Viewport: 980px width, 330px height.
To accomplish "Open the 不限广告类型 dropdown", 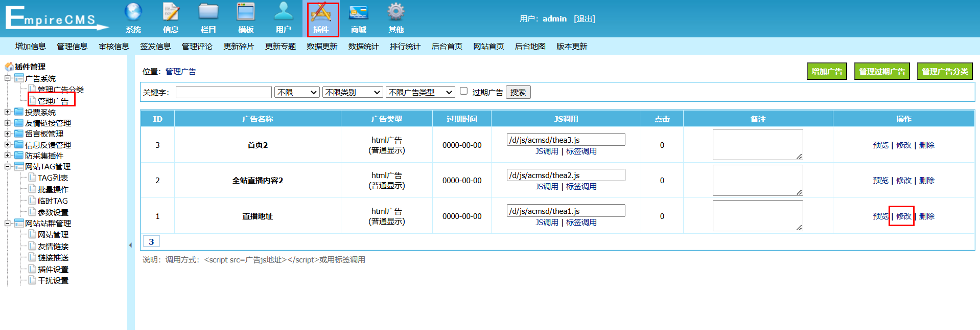I will click(421, 92).
